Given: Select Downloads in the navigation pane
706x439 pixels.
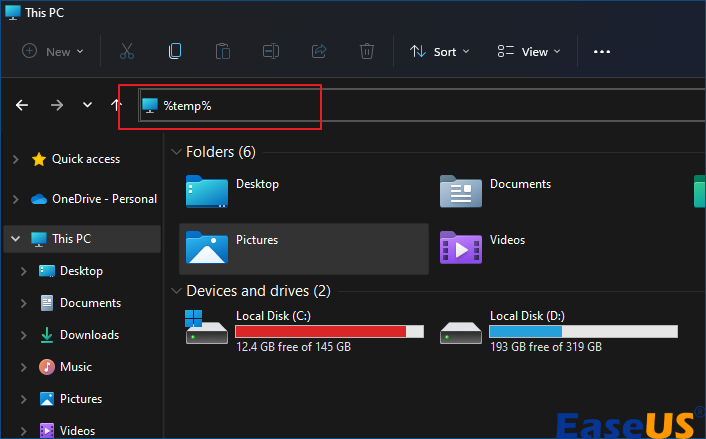Looking at the screenshot, I should pos(88,335).
